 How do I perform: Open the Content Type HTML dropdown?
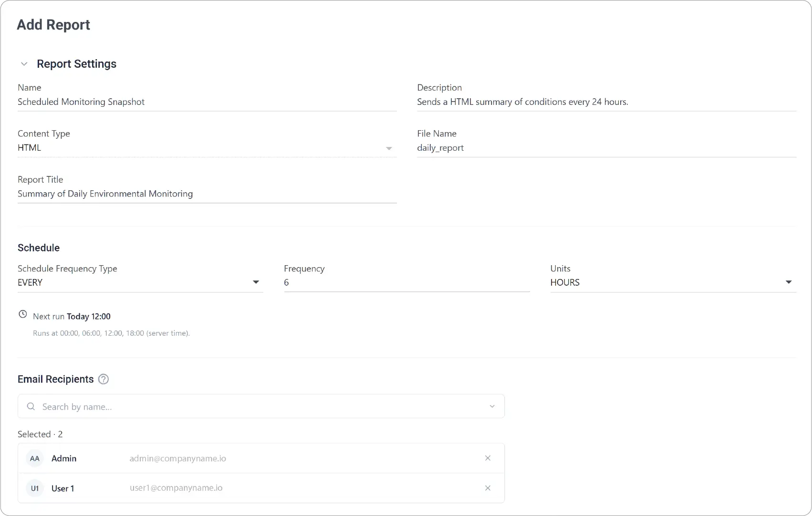click(207, 148)
